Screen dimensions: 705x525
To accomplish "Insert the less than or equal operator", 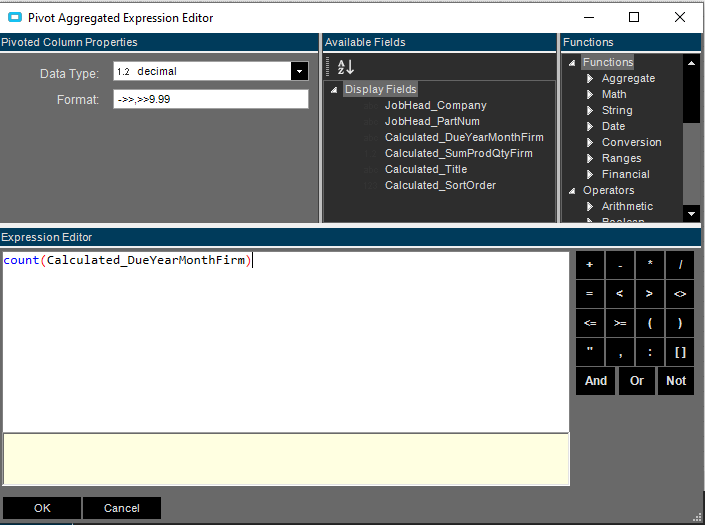I will pyautogui.click(x=589, y=323).
